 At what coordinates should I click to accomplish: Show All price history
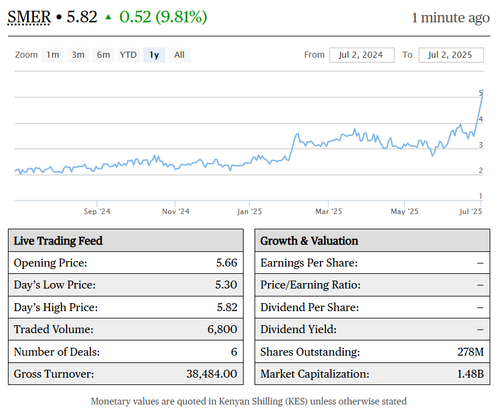pos(179,55)
